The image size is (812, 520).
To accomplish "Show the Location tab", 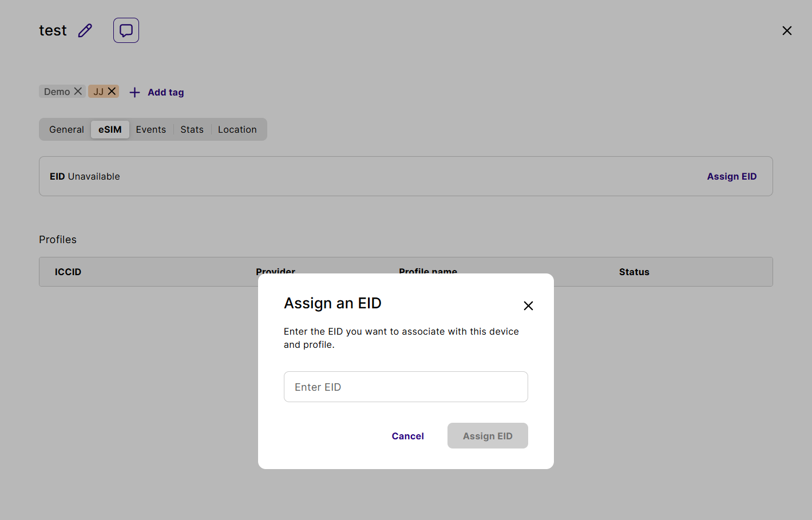I will (237, 129).
